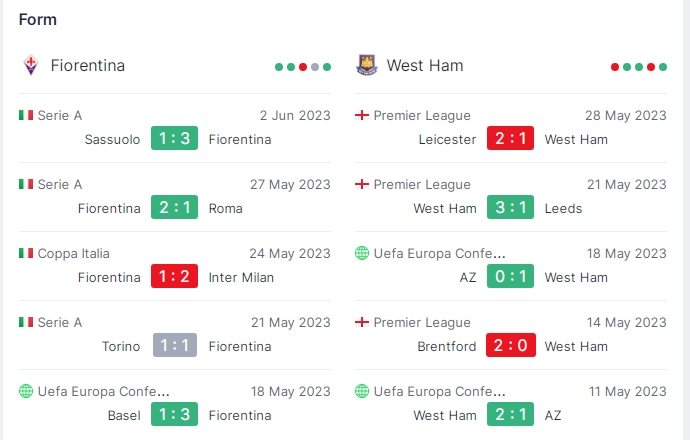
Task: Click the Inter Milan team name
Action: point(241,277)
